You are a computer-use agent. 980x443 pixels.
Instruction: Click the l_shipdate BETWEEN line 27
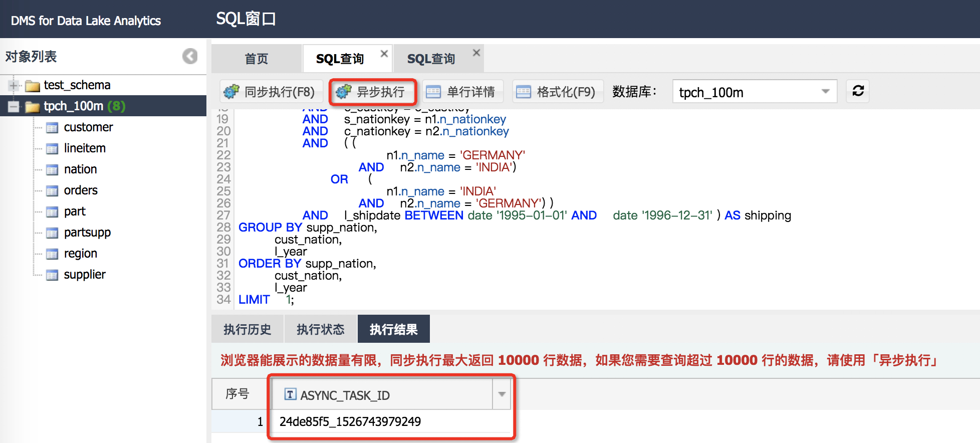pos(547,215)
